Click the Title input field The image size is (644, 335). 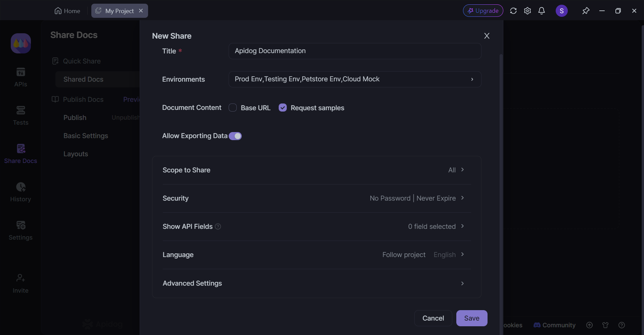tap(355, 51)
